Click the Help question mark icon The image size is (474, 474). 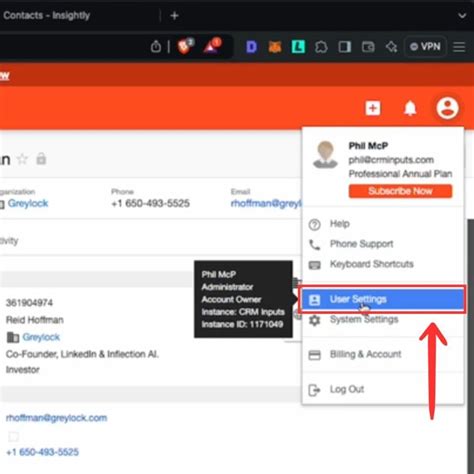pyautogui.click(x=314, y=225)
